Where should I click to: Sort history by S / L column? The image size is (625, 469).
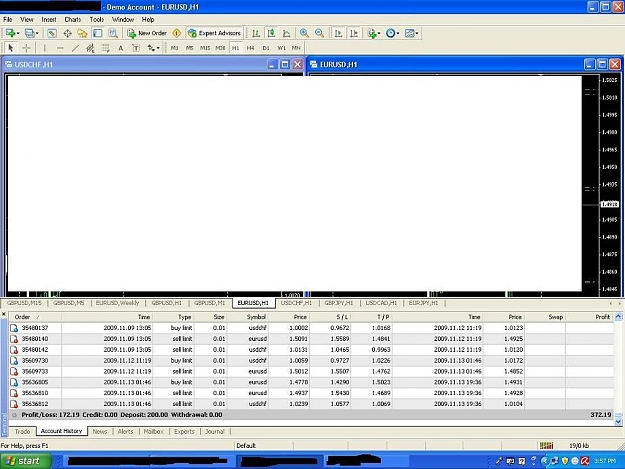(x=330, y=317)
